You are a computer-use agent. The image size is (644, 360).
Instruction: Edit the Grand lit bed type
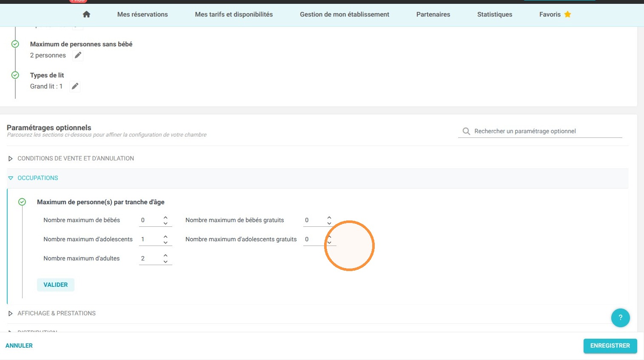click(75, 86)
